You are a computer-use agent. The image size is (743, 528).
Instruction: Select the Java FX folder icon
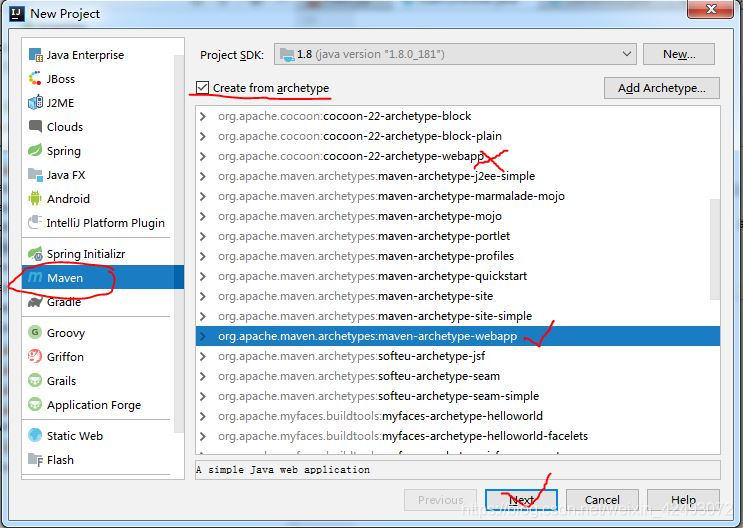coord(36,174)
